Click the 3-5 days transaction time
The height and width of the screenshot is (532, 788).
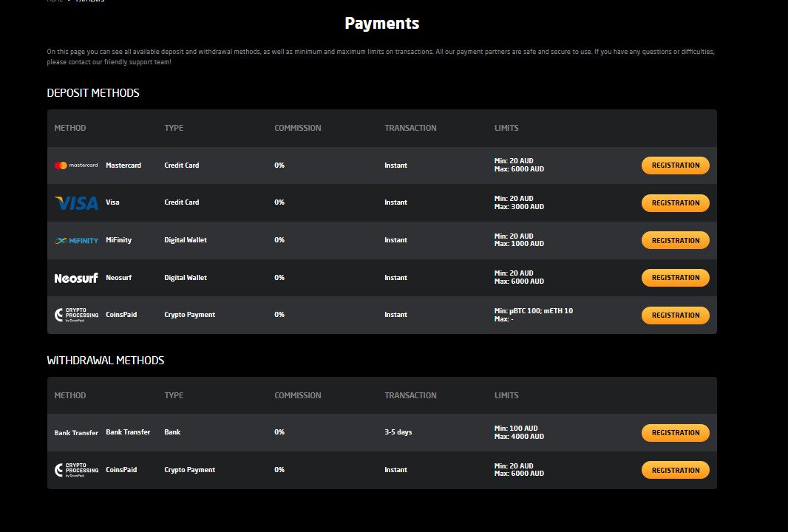click(x=398, y=432)
